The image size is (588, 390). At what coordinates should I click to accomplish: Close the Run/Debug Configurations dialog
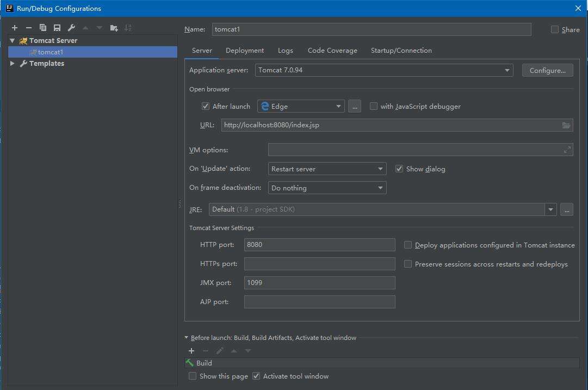578,8
